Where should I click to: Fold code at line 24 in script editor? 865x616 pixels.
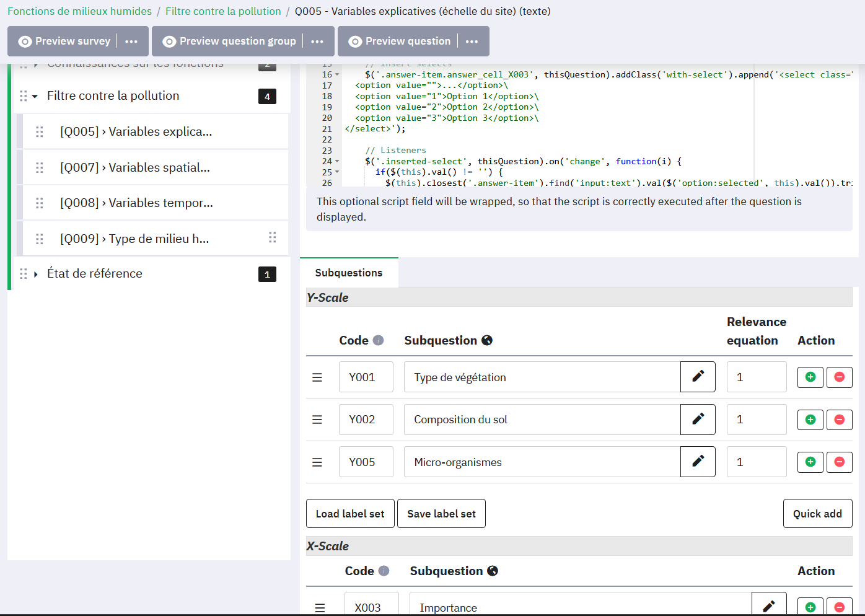point(337,162)
